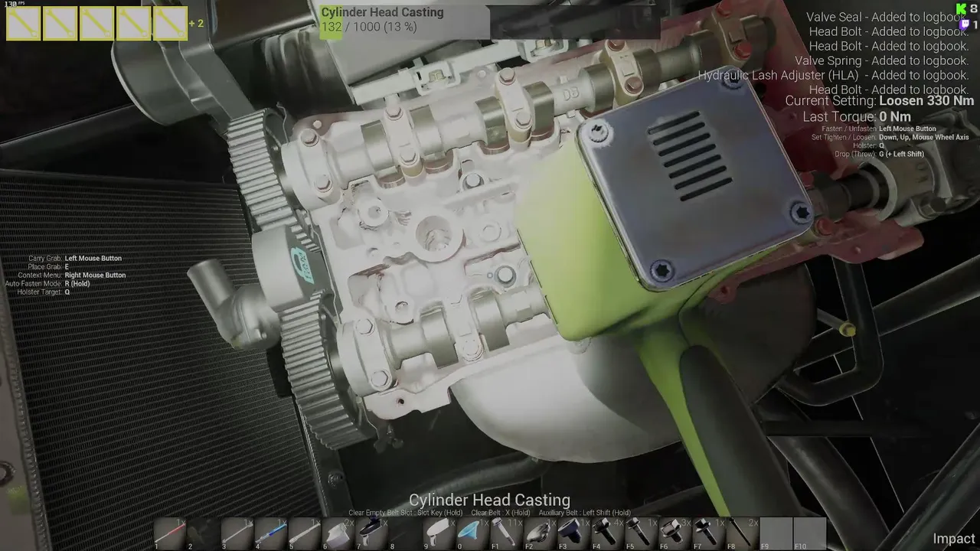Select the thin rods in slot F8

(743, 533)
